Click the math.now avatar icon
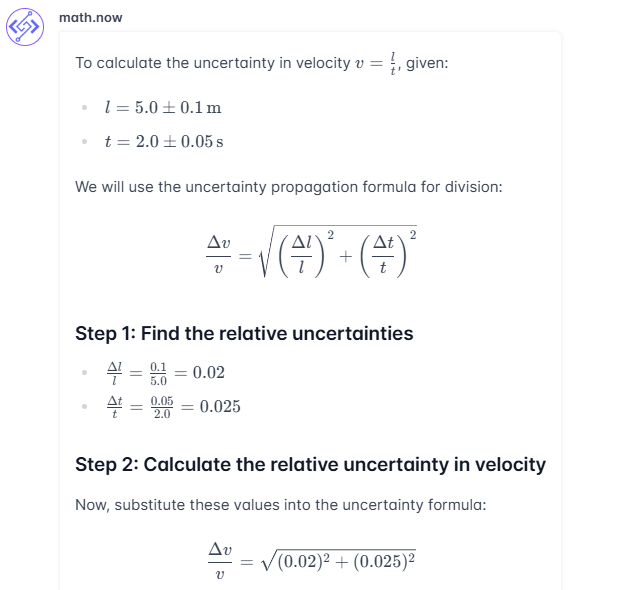624x590 pixels. coord(25,28)
